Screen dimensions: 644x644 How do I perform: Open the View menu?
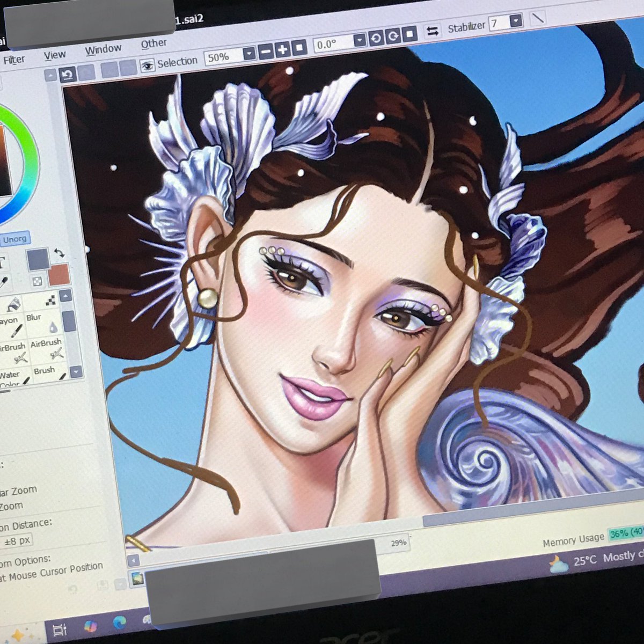[x=55, y=55]
